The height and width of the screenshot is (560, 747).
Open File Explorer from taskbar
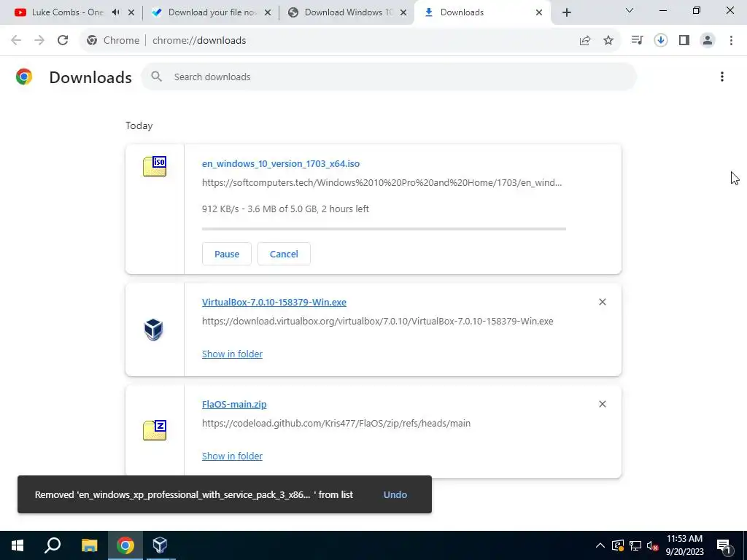coord(89,545)
